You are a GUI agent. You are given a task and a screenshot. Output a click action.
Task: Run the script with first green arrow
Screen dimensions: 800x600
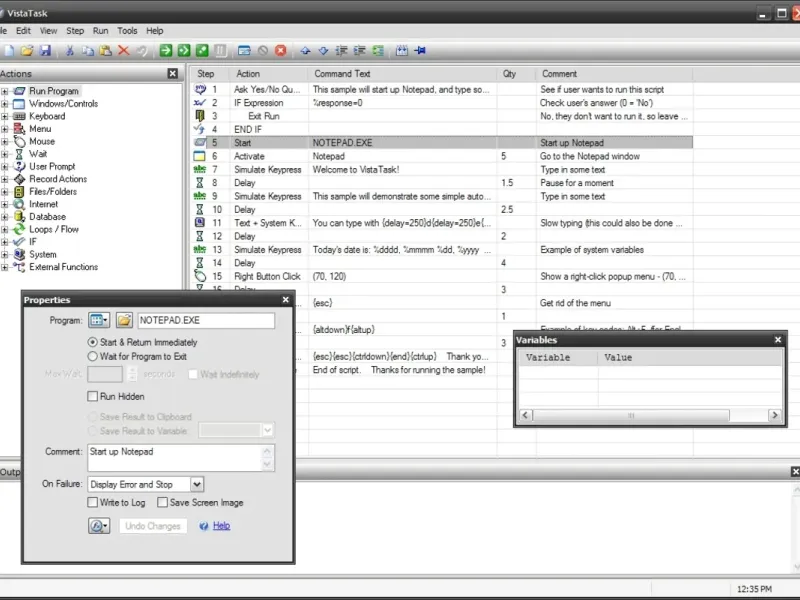tap(166, 51)
